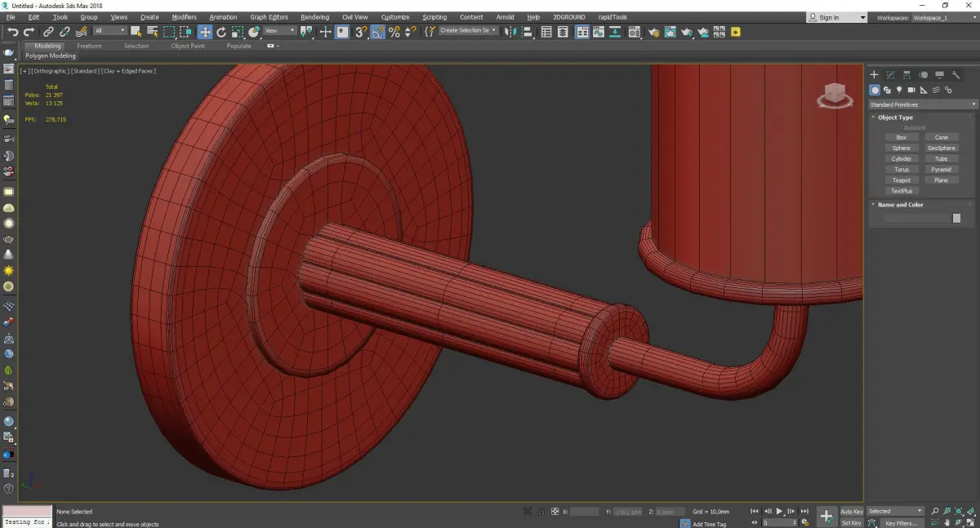The width and height of the screenshot is (980, 528).
Task: Switch to the Freeform ribbon tab
Action: point(89,46)
